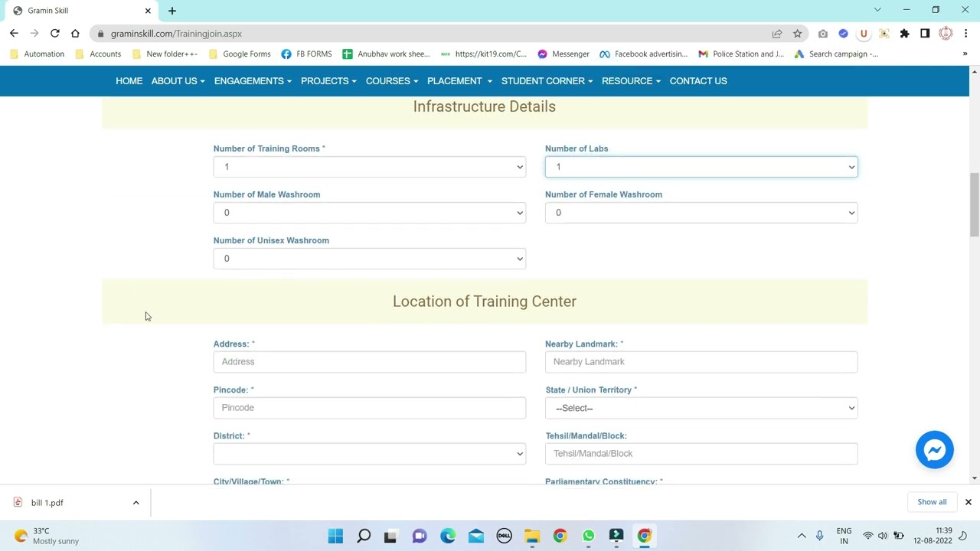Open the tab search chevron
The height and width of the screenshot is (551, 980).
877,10
